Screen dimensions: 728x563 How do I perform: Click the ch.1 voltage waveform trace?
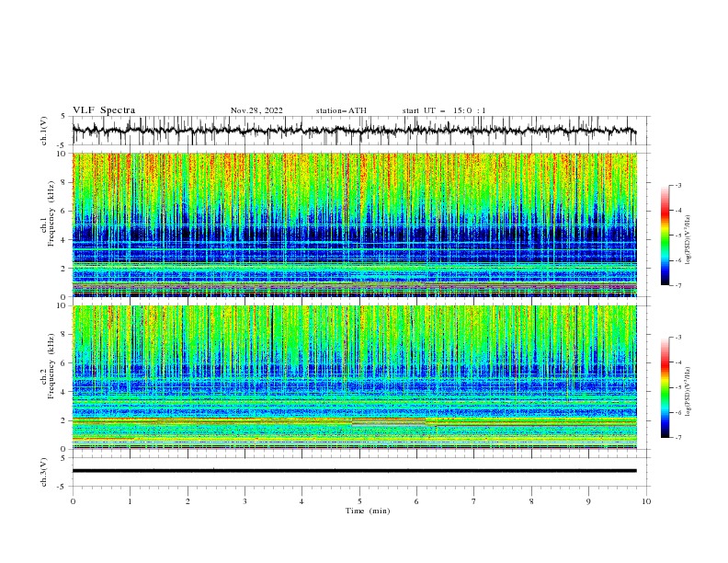(354, 131)
